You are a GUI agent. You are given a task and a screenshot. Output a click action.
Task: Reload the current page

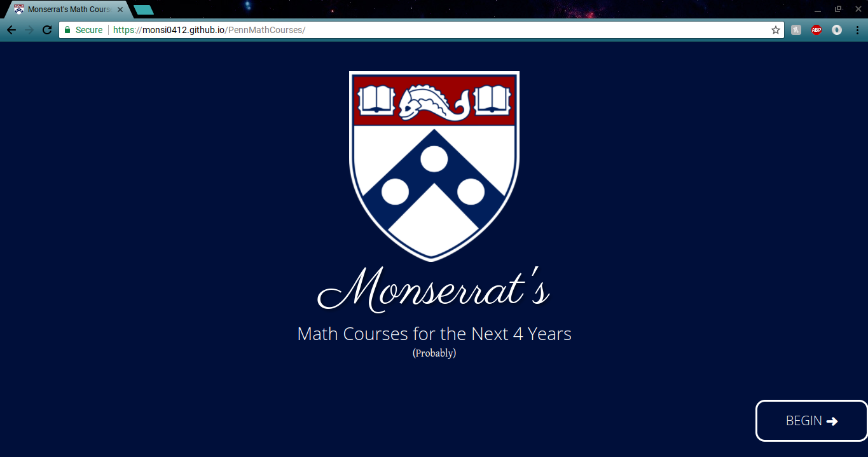coord(47,30)
